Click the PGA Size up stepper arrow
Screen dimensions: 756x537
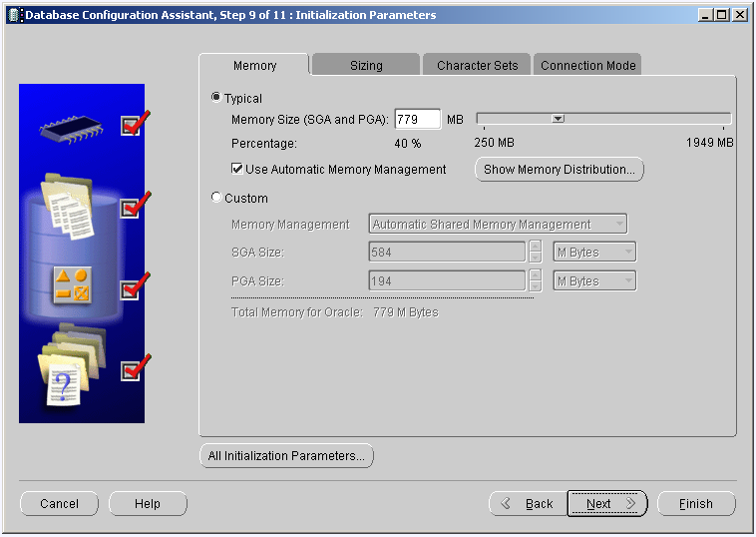tap(536, 275)
